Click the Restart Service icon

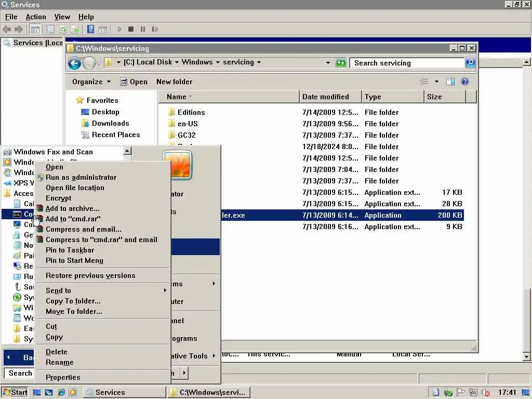pos(155,29)
